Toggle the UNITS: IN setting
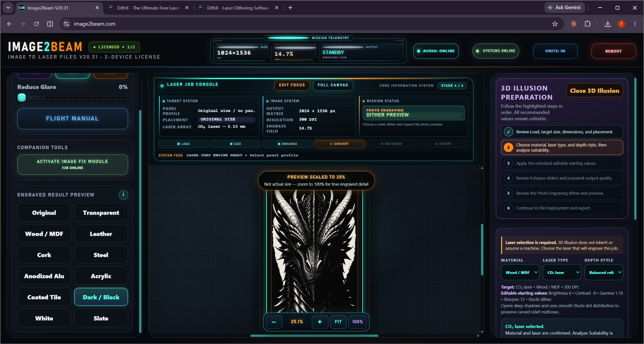 pos(555,51)
